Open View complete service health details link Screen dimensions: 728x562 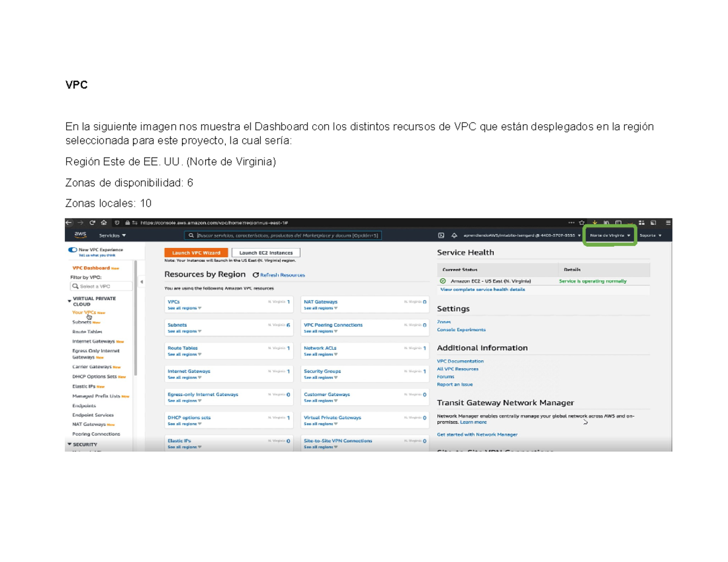(x=483, y=290)
